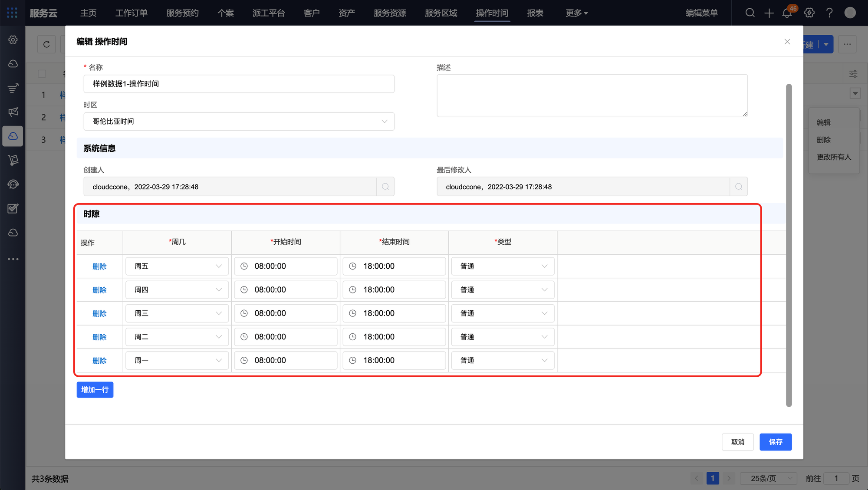Click the app launcher grid icon

tap(12, 13)
